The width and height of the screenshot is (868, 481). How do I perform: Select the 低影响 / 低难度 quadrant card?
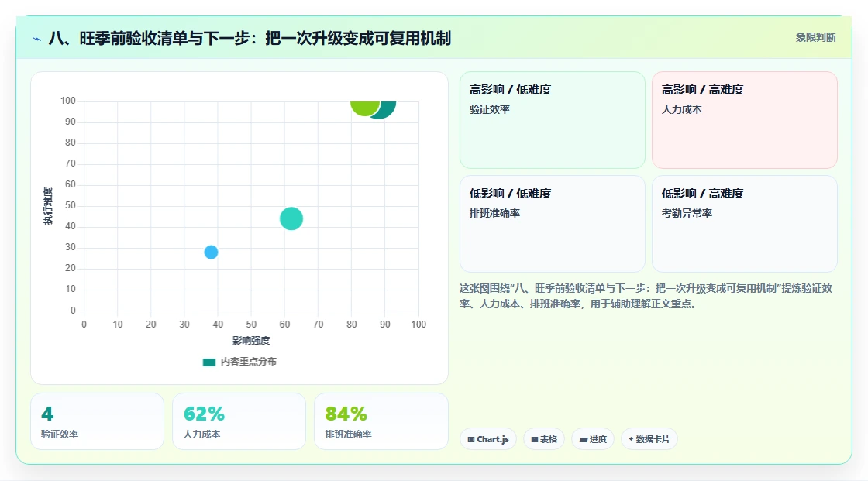click(x=553, y=224)
